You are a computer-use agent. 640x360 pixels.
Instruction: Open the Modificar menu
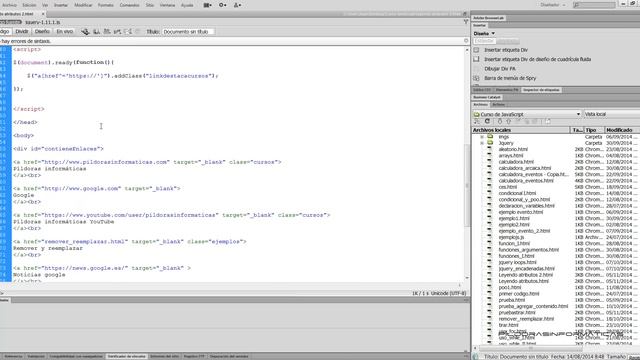[83, 5]
